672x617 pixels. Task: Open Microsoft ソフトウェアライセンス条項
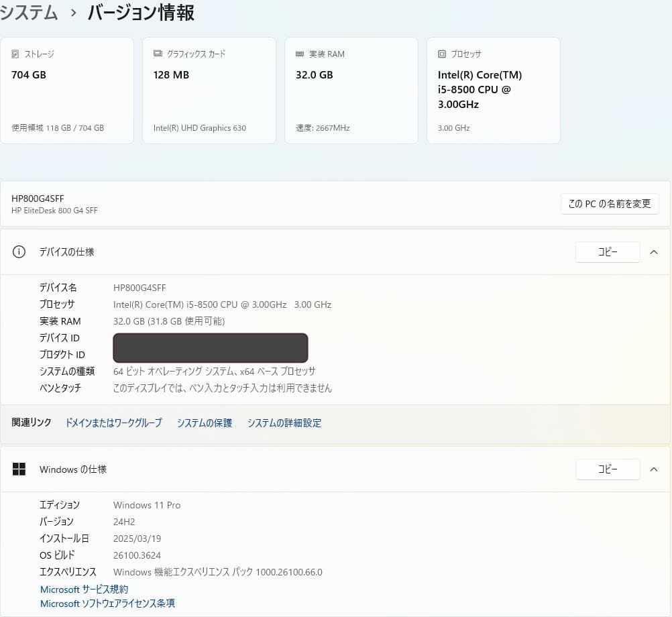pos(107,603)
